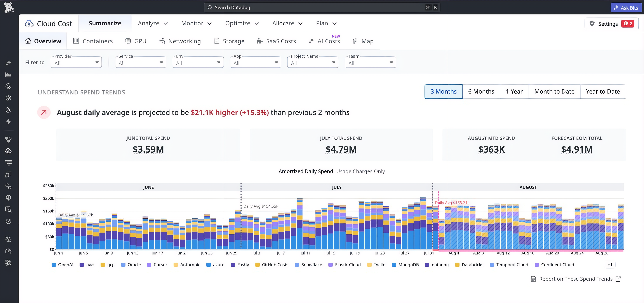Click the aws legend color swatch

pyautogui.click(x=82, y=265)
